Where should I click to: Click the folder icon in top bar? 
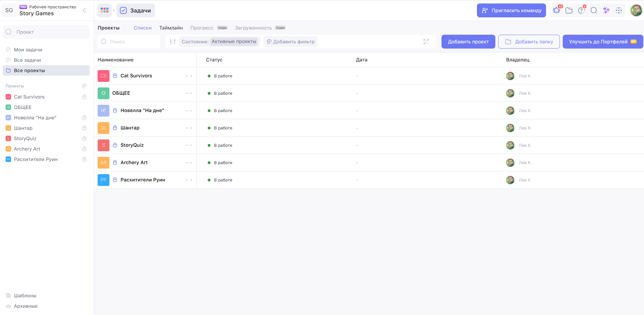coord(569,10)
